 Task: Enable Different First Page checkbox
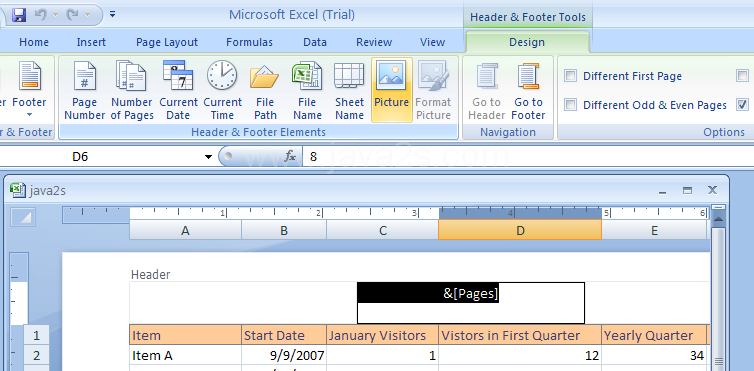coord(570,76)
